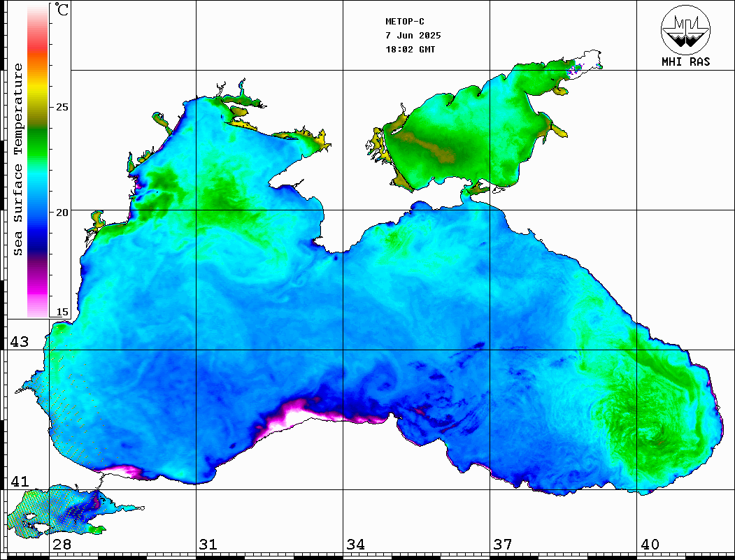The image size is (735, 560).
Task: Click the '15' tick label on the legend
Action: pyautogui.click(x=62, y=312)
